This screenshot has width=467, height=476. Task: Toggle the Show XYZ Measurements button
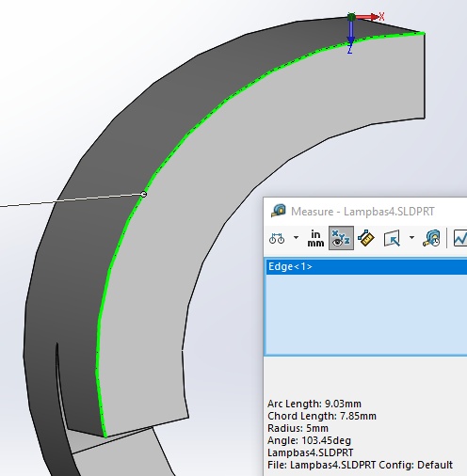coord(341,238)
